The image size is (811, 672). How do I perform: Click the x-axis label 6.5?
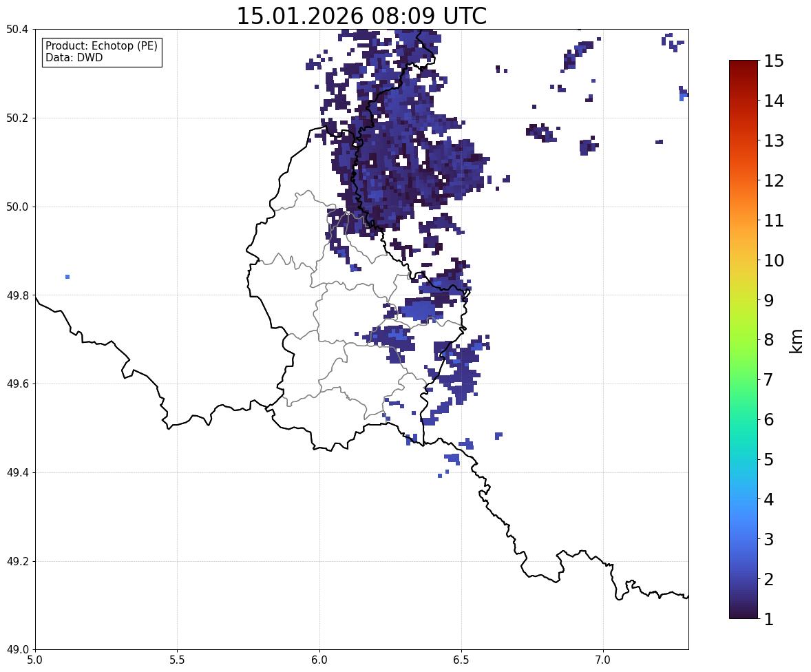[x=461, y=660]
